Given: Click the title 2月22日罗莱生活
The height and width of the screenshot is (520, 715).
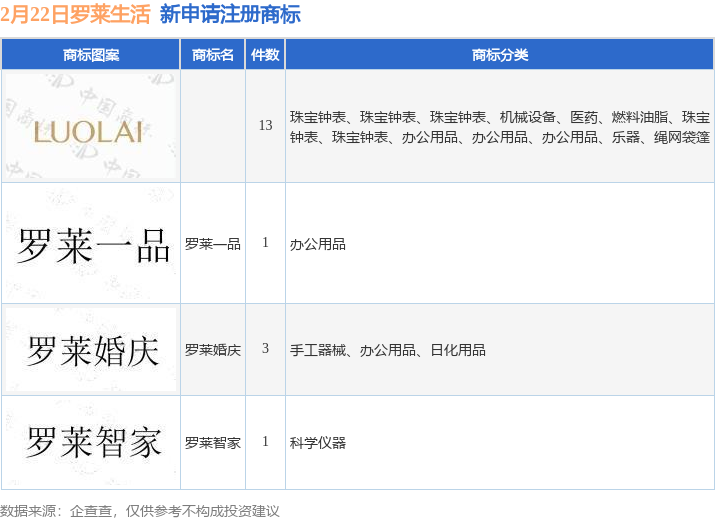Looking at the screenshot, I should pyautogui.click(x=75, y=14).
